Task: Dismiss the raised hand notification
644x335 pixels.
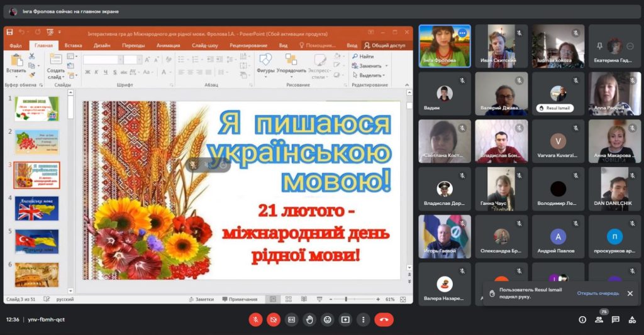Action: click(630, 294)
